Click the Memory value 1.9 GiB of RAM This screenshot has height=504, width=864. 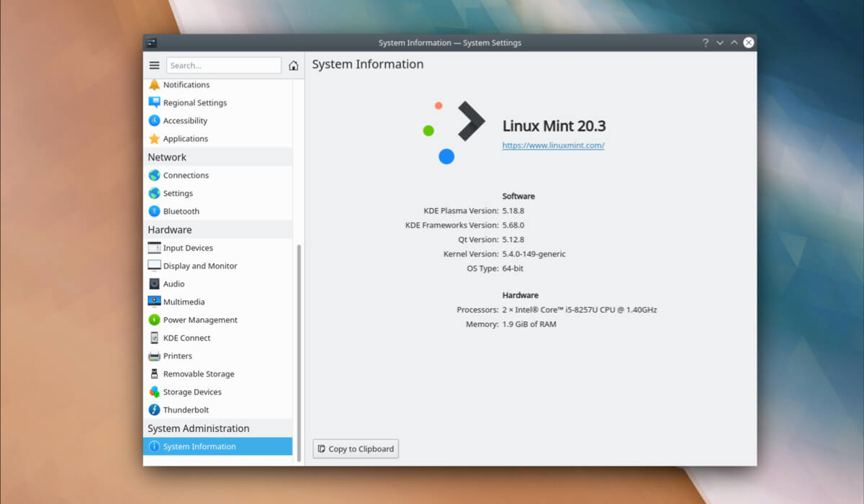(x=529, y=324)
